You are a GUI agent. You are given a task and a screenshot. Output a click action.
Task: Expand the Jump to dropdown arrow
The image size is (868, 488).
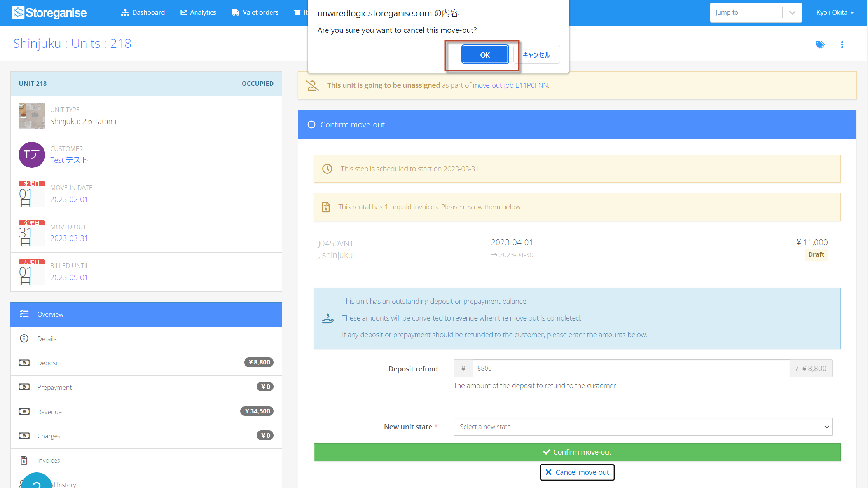pyautogui.click(x=792, y=12)
